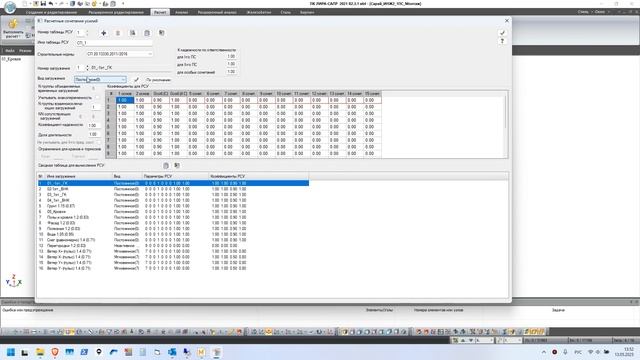
Task: Open Окно dropdown in the ribbon
Action: (x=601, y=12)
